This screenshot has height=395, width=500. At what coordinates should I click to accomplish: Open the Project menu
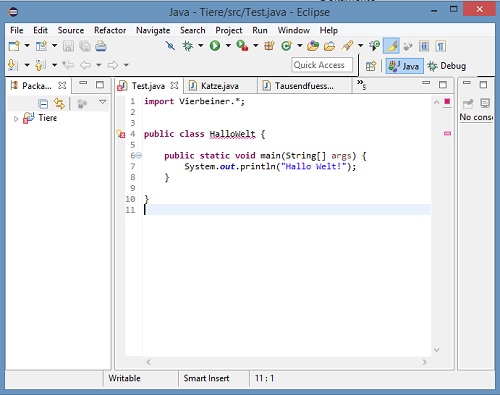(x=229, y=30)
